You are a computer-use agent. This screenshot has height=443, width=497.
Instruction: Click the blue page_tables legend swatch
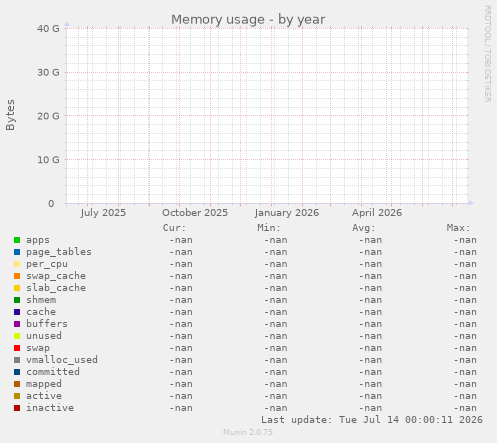click(x=17, y=252)
